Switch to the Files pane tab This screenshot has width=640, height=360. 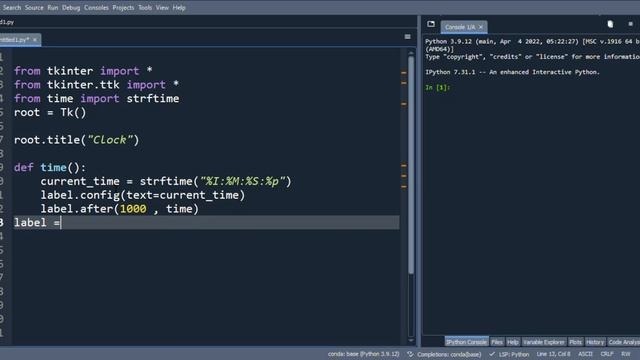[497, 342]
